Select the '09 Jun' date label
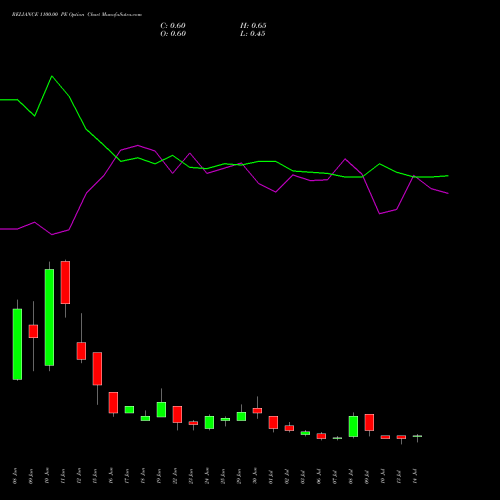 coord(31,476)
